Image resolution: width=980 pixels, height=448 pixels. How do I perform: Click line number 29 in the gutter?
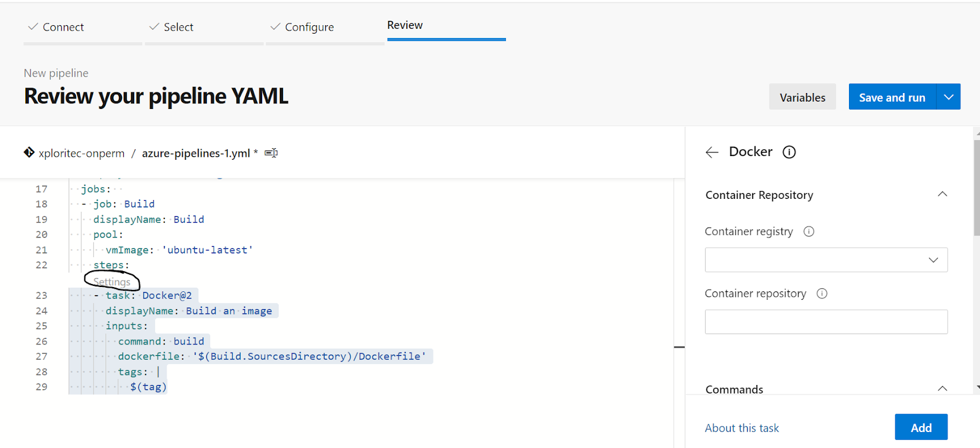41,387
